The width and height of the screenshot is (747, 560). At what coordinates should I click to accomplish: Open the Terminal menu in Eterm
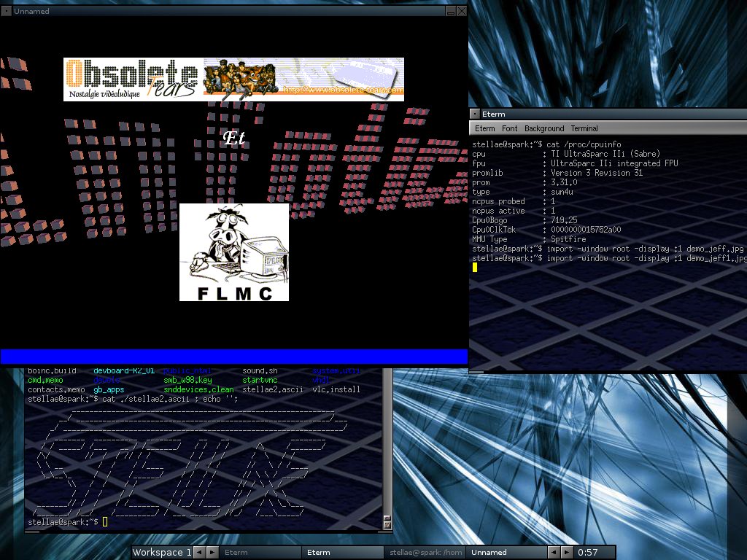(584, 128)
